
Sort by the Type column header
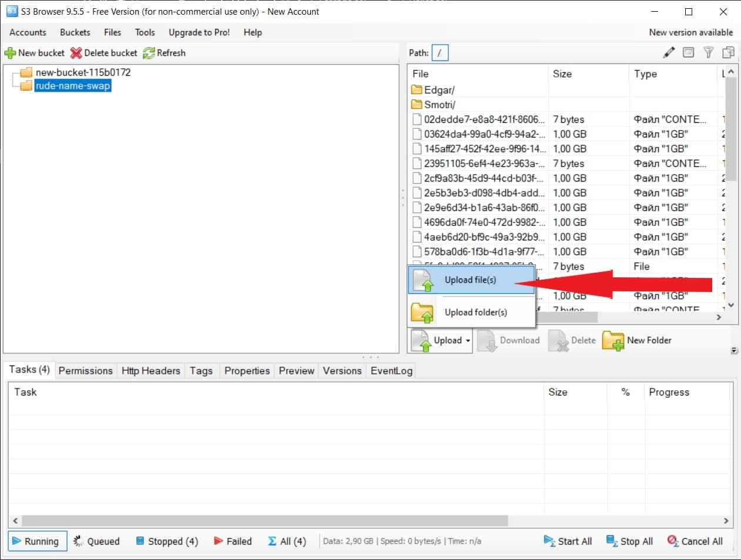[673, 74]
